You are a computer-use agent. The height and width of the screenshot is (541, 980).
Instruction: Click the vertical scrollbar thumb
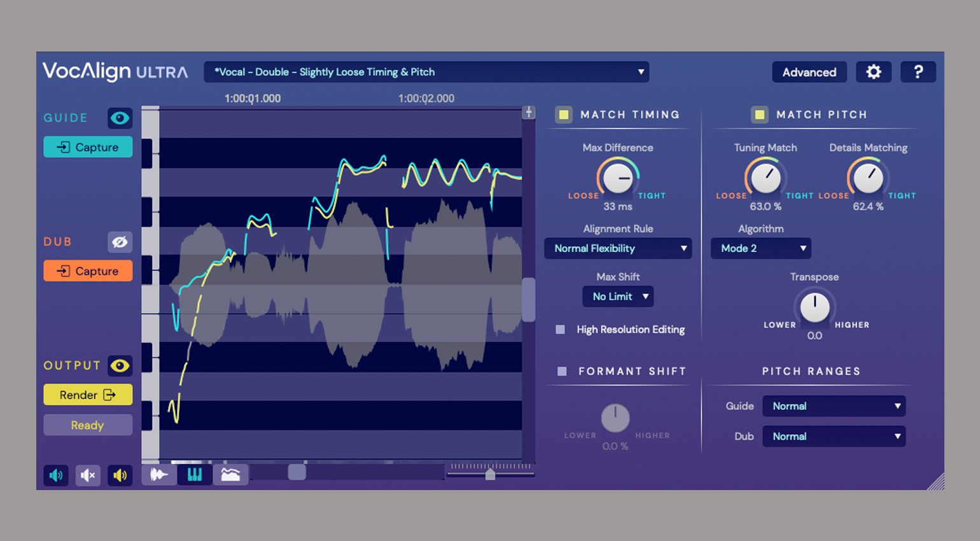pos(528,300)
